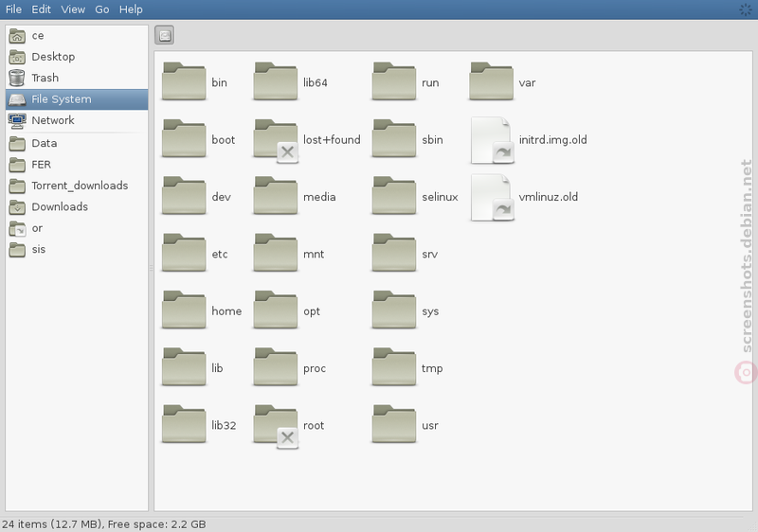Select the srv folder icon
This screenshot has height=532, width=758.
394,253
